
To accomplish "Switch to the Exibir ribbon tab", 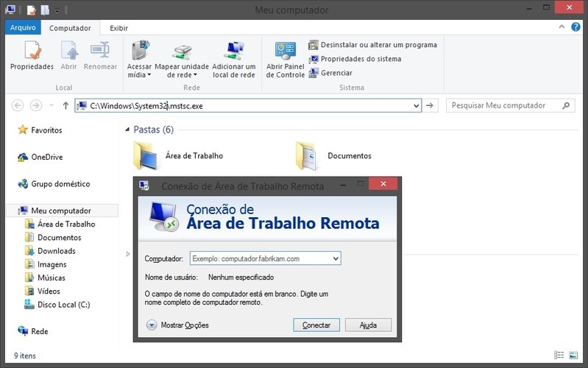I will [118, 28].
